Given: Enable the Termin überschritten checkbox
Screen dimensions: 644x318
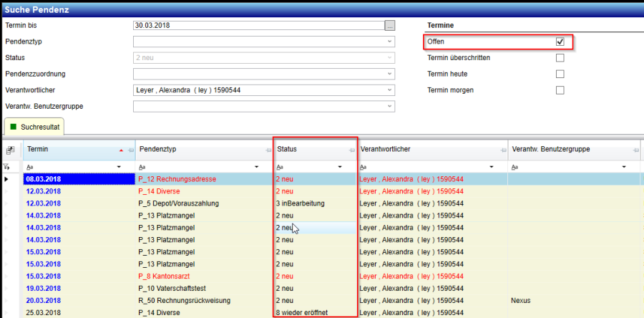Looking at the screenshot, I should [560, 58].
